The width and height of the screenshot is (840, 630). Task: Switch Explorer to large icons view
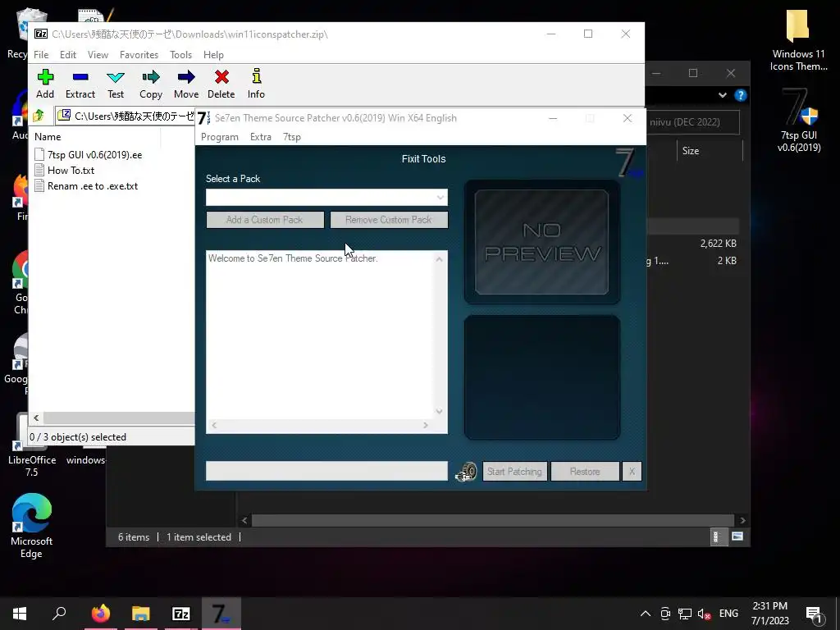(737, 536)
